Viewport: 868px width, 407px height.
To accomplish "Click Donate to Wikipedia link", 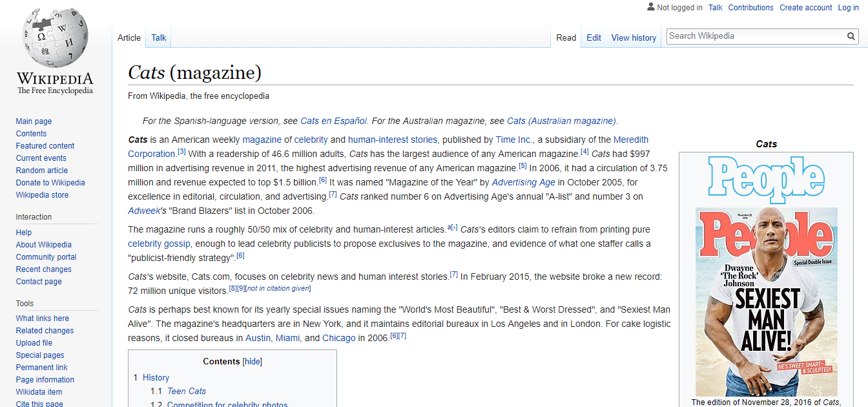I will pos(50,183).
